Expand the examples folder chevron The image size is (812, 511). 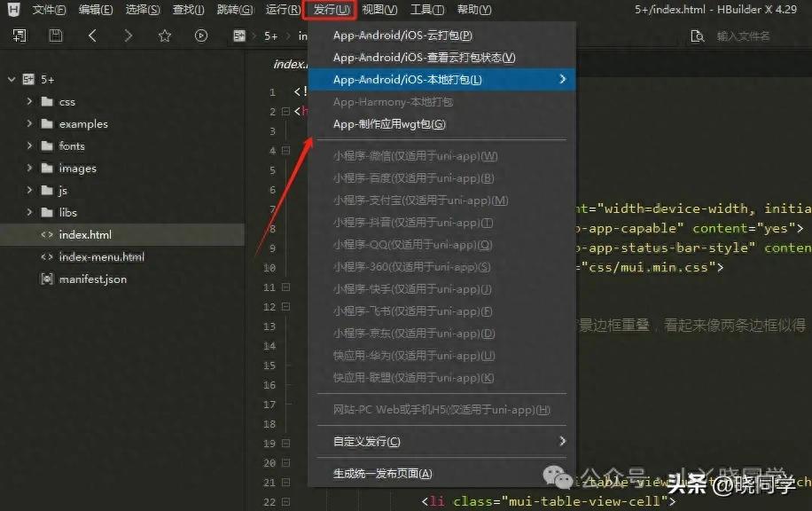(29, 123)
